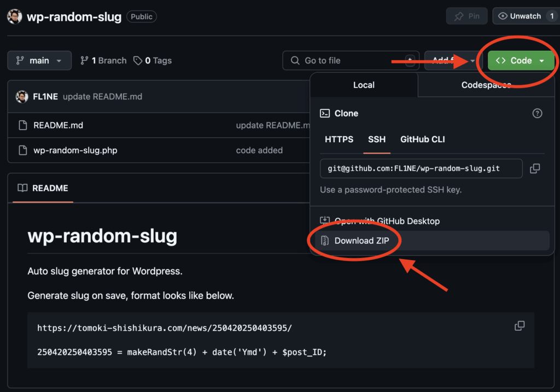Click the Clone help question mark icon
Screen dimensions: 560x392
[537, 113]
